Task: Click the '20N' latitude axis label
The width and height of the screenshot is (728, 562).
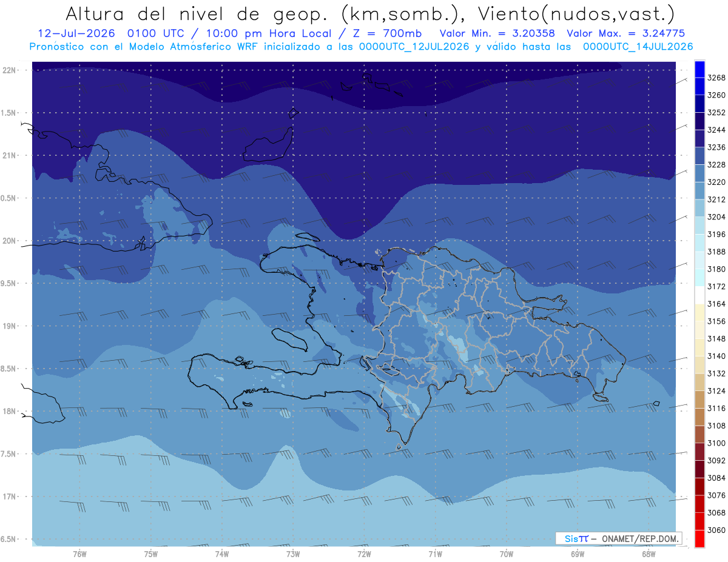Action: click(9, 241)
